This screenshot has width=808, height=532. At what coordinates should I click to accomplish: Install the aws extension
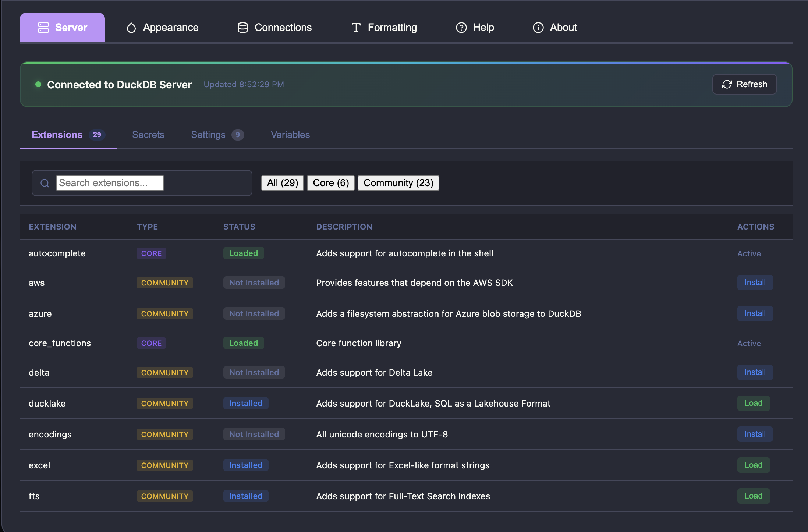click(755, 283)
